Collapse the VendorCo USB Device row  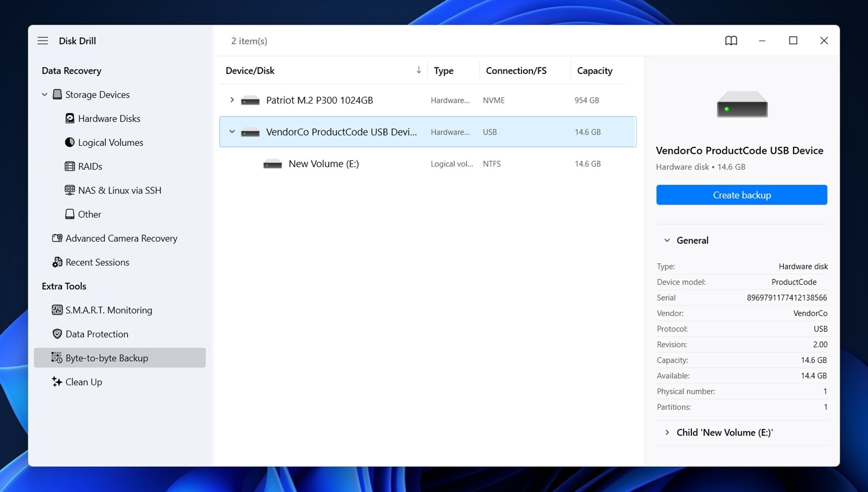coord(232,132)
